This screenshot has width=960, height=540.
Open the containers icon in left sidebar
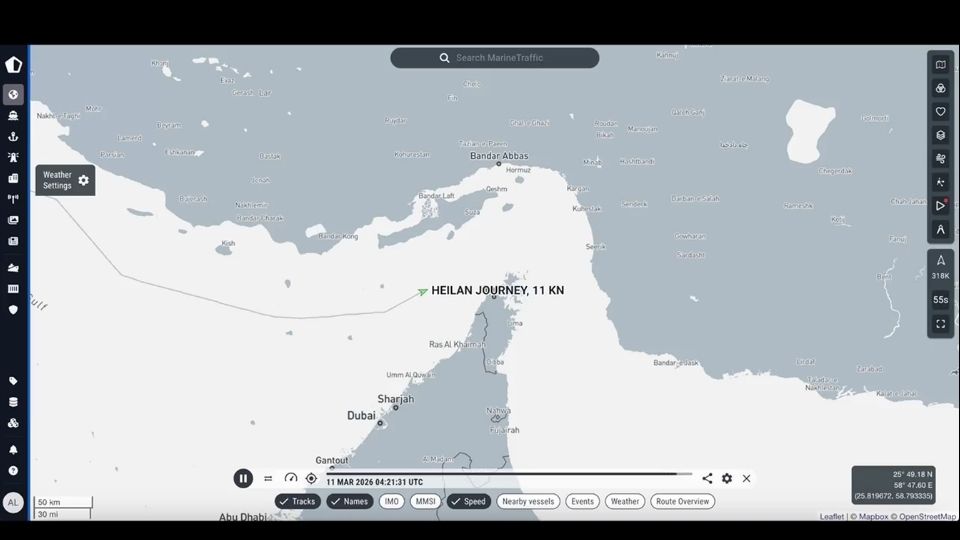coord(13,288)
